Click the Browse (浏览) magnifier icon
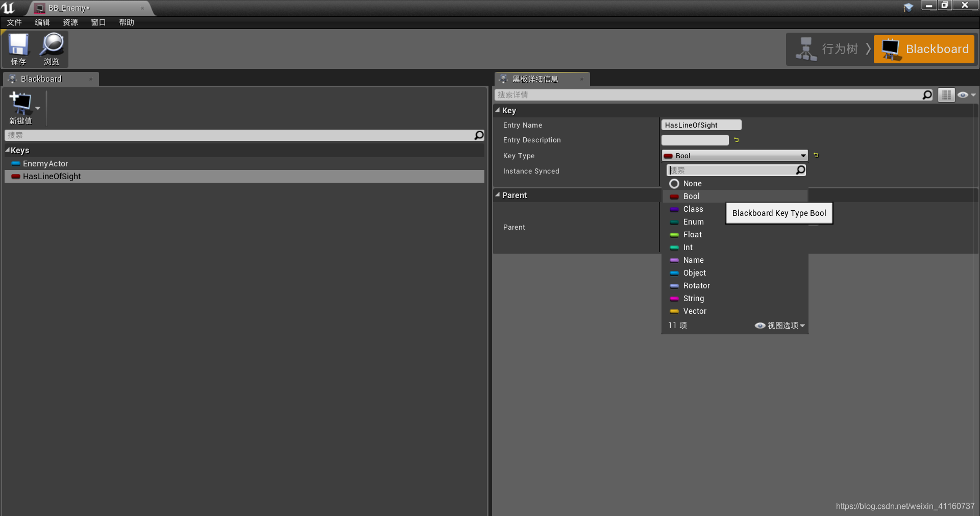This screenshot has width=980, height=516. [x=52, y=49]
